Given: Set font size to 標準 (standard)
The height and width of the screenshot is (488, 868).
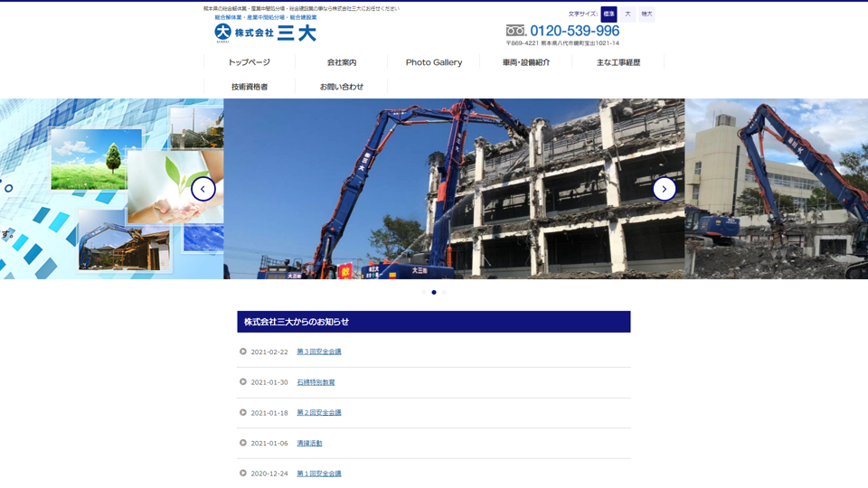Looking at the screenshot, I should click(609, 14).
